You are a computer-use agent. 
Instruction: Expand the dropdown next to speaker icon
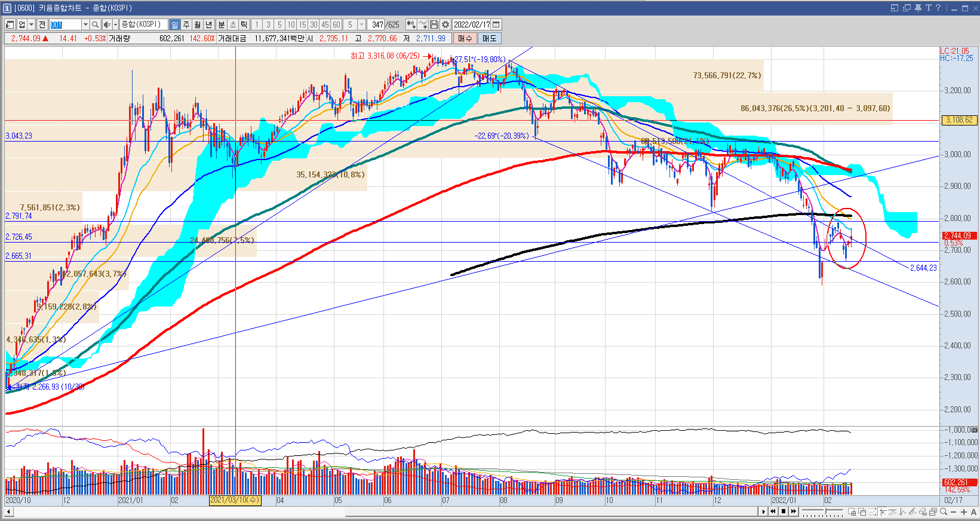pyautogui.click(x=115, y=24)
